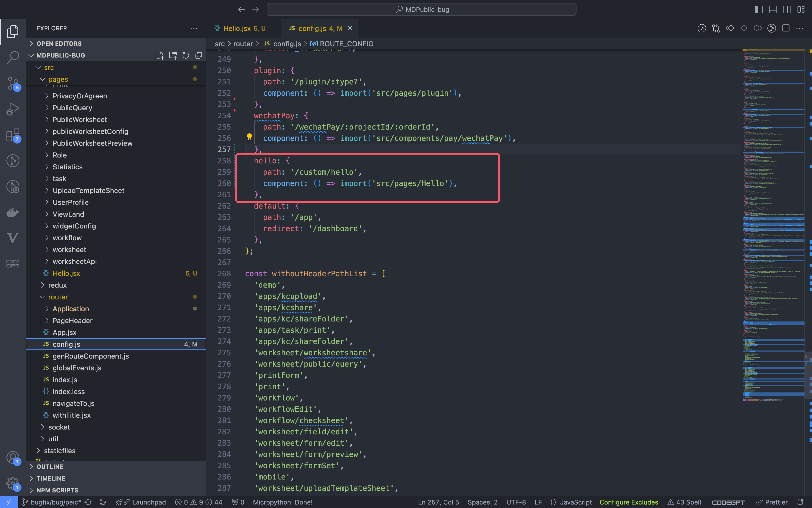This screenshot has width=812, height=508.
Task: Click the 43 Spell indicator
Action: pos(684,502)
